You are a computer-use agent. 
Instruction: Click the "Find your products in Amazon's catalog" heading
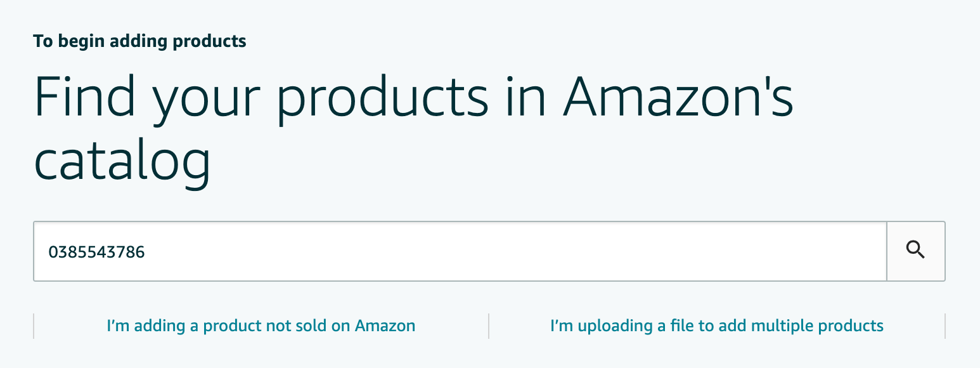tap(413, 98)
